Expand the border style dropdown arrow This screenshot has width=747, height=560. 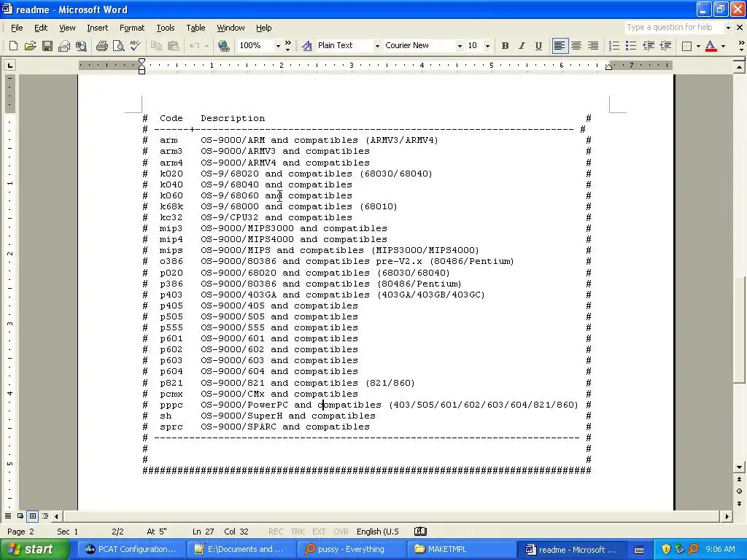pyautogui.click(x=698, y=46)
